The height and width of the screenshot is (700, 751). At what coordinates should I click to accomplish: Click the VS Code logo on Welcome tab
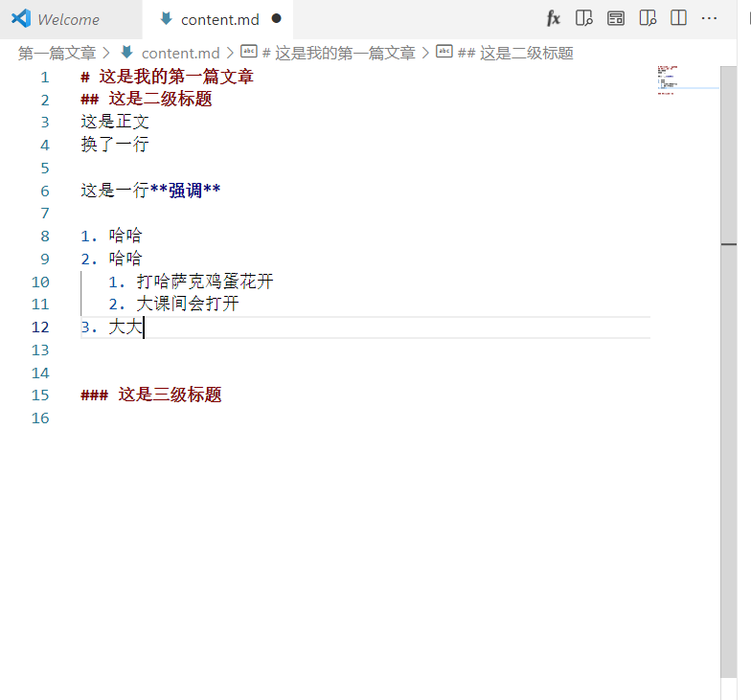21,19
